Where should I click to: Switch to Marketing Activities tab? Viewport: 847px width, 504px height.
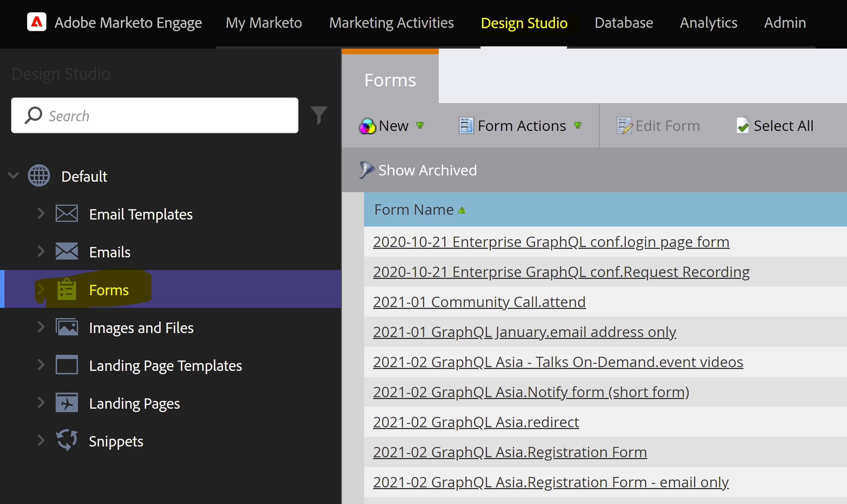click(391, 23)
